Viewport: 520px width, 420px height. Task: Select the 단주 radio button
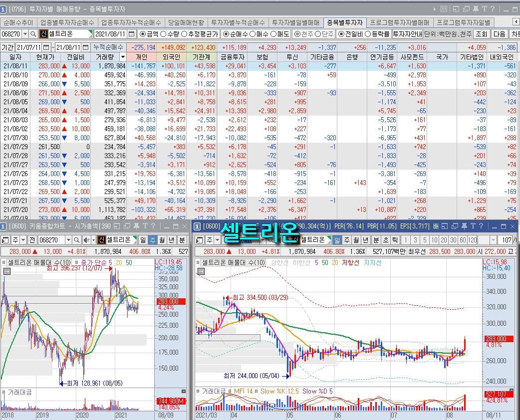coord(318,34)
